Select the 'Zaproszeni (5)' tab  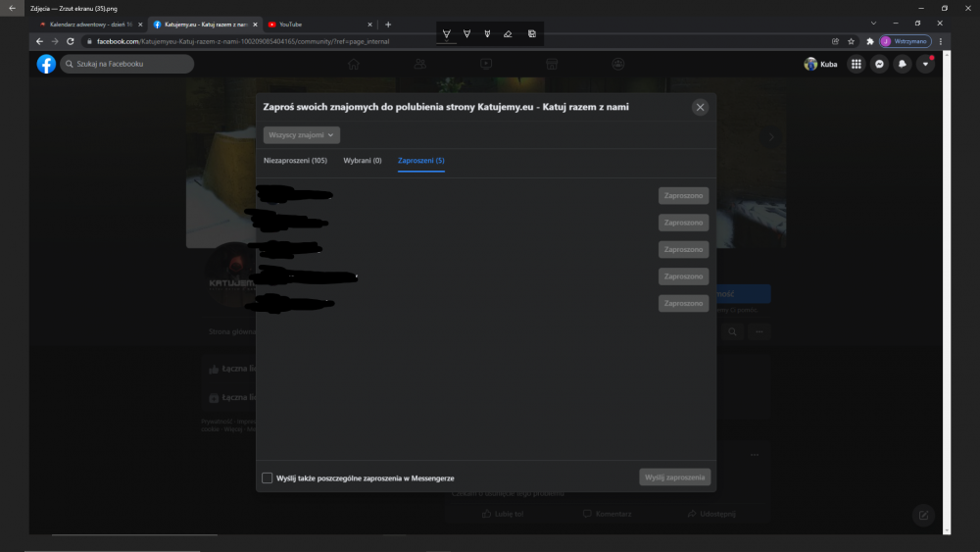(421, 161)
